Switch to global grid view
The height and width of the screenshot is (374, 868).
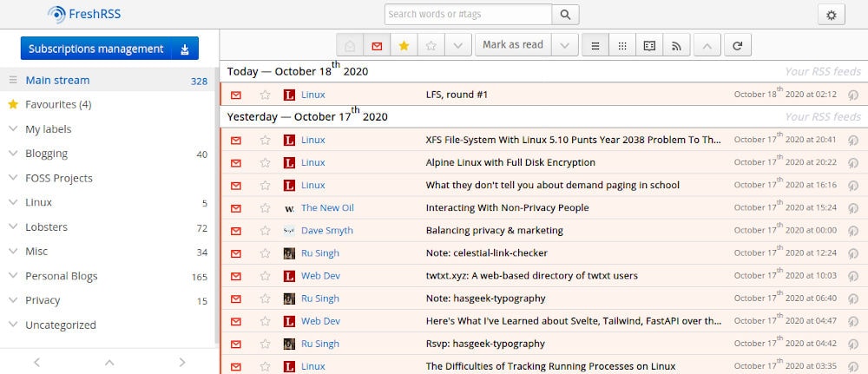tap(621, 45)
